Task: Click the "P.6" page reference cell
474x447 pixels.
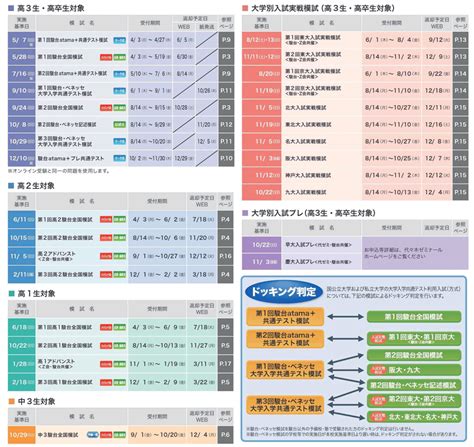Action: pyautogui.click(x=225, y=435)
